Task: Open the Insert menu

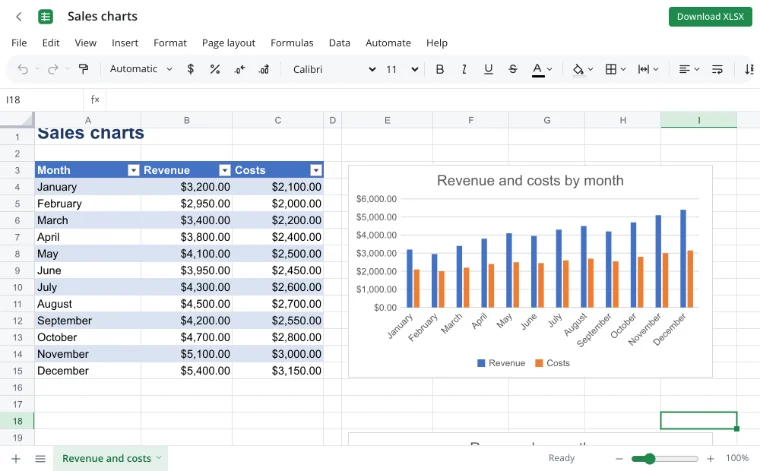Action: 125,43
